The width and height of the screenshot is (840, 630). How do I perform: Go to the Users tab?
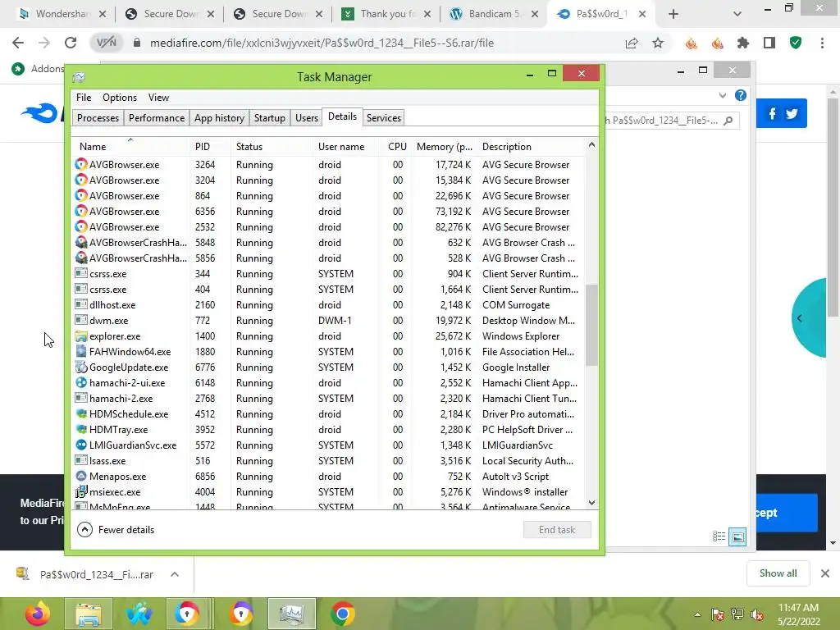point(307,118)
